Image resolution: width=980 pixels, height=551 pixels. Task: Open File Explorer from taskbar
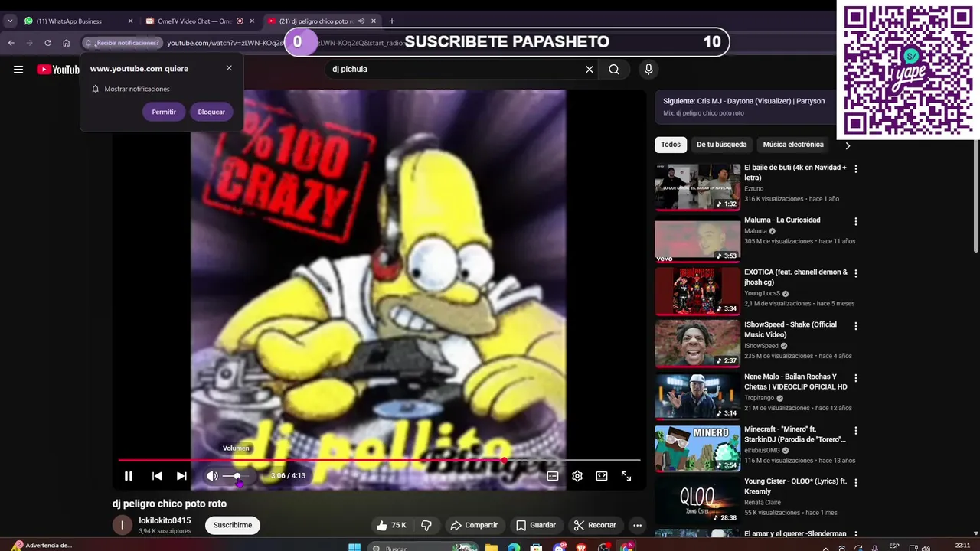tap(491, 547)
